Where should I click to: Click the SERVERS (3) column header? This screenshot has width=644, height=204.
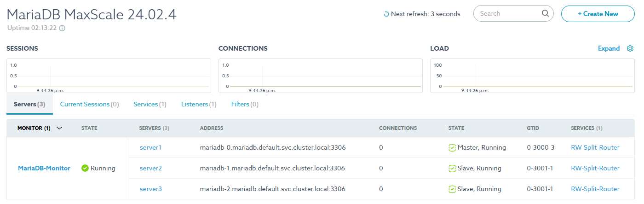[154, 128]
